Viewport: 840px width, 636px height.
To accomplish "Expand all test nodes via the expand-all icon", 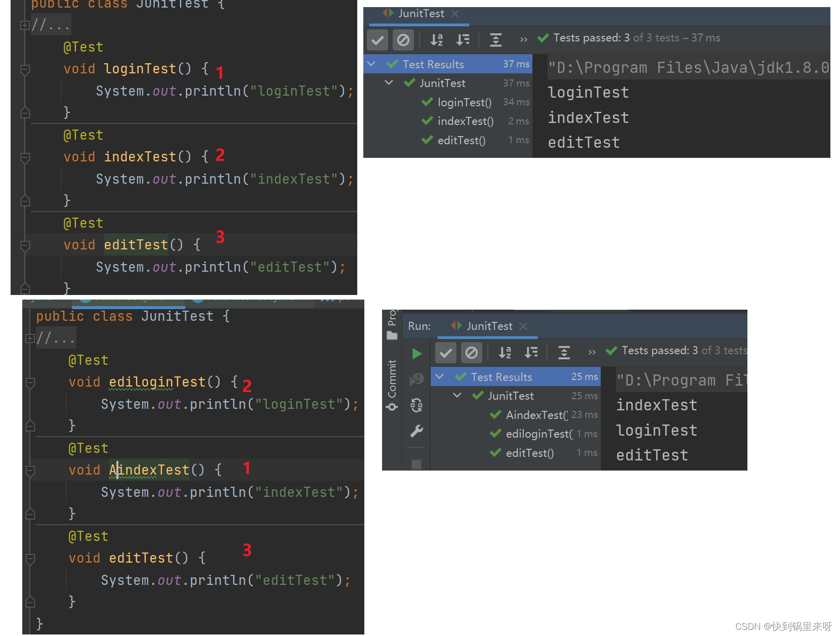I will pos(496,39).
